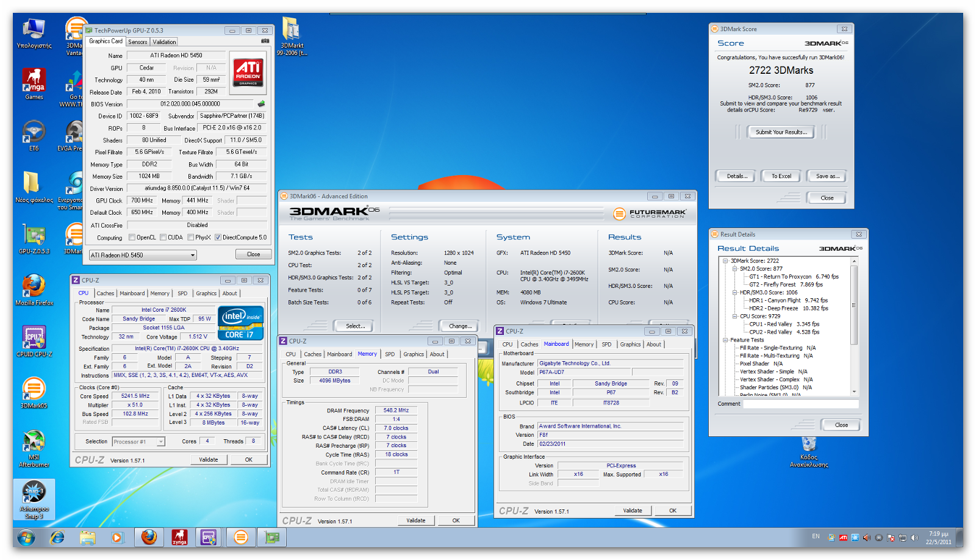Open Zynga Games desktop shortcut
This screenshot has height=560, width=976.
point(34,84)
